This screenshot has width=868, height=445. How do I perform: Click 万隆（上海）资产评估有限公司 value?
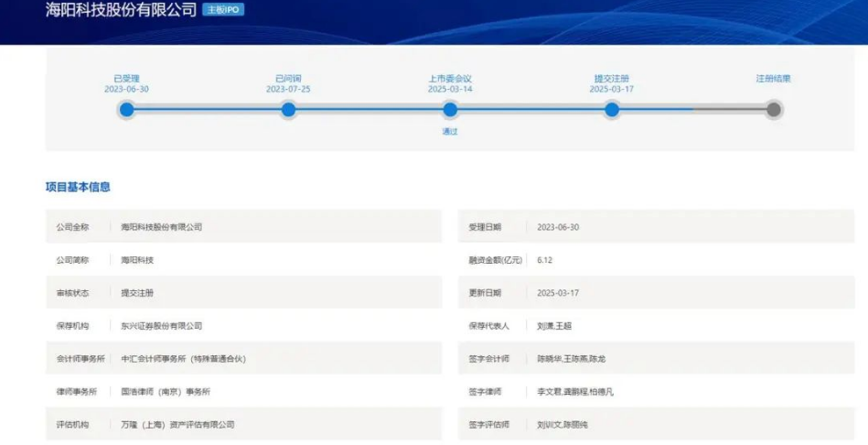pyautogui.click(x=177, y=425)
